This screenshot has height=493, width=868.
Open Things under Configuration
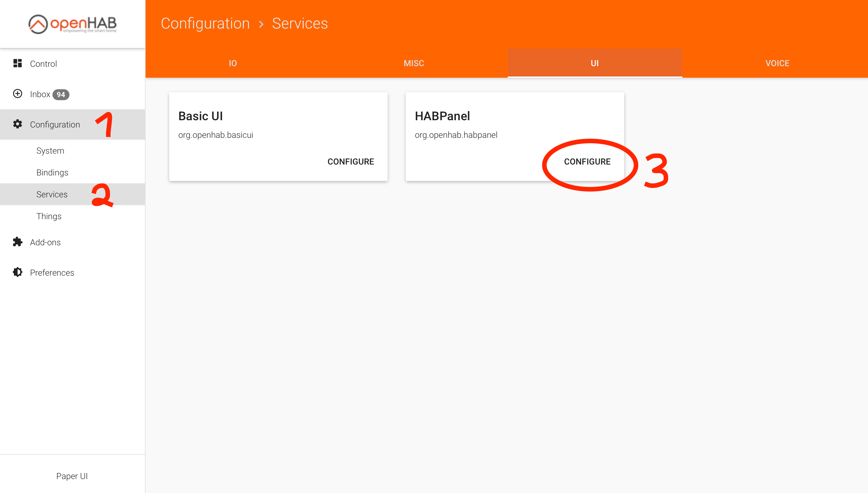pyautogui.click(x=49, y=216)
